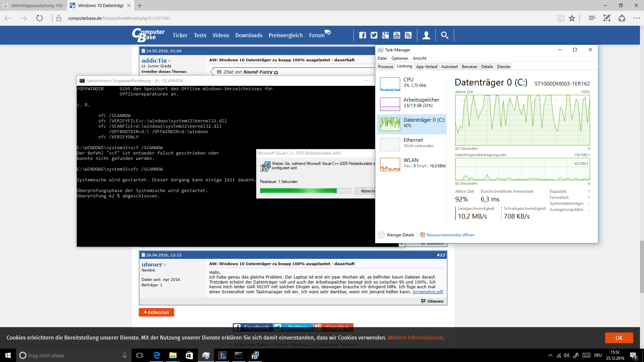Click the Twitter icon in site header
644x362 pixels.
pos(374,35)
